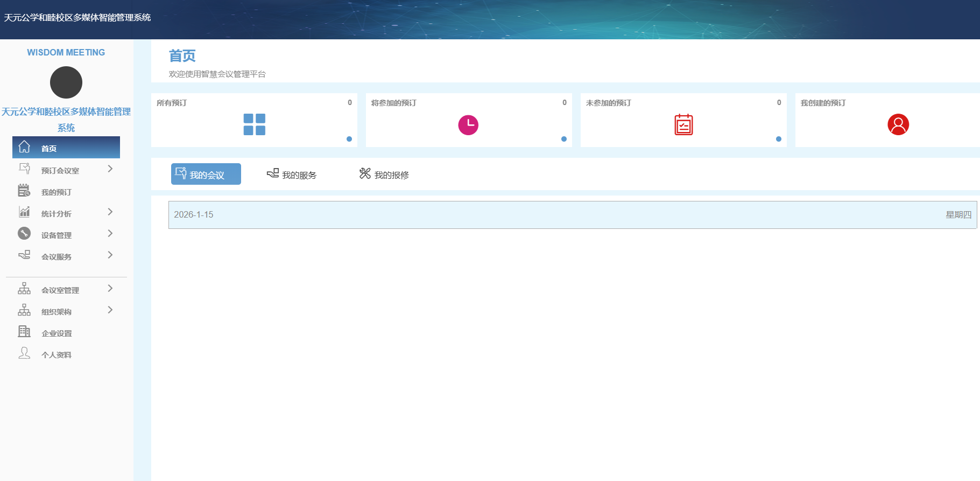Image resolution: width=980 pixels, height=481 pixels.
Task: Expand the 会议服务 chevron
Action: point(110,255)
